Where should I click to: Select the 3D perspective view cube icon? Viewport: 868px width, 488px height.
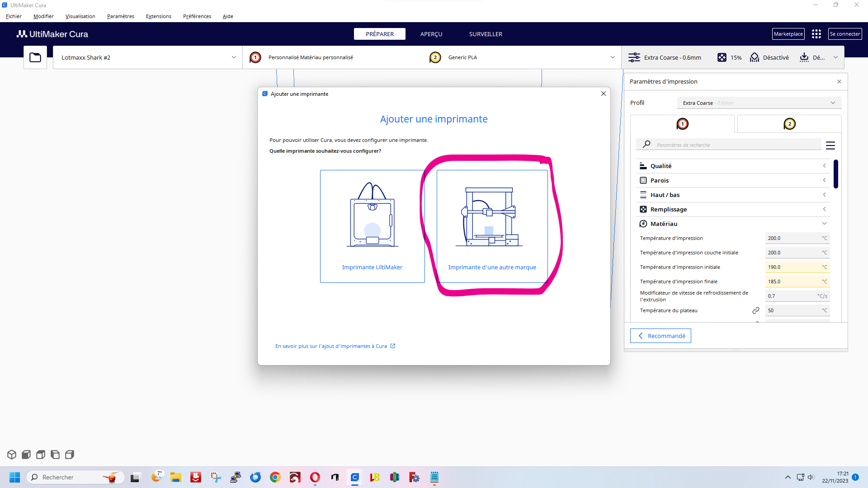coord(12,455)
